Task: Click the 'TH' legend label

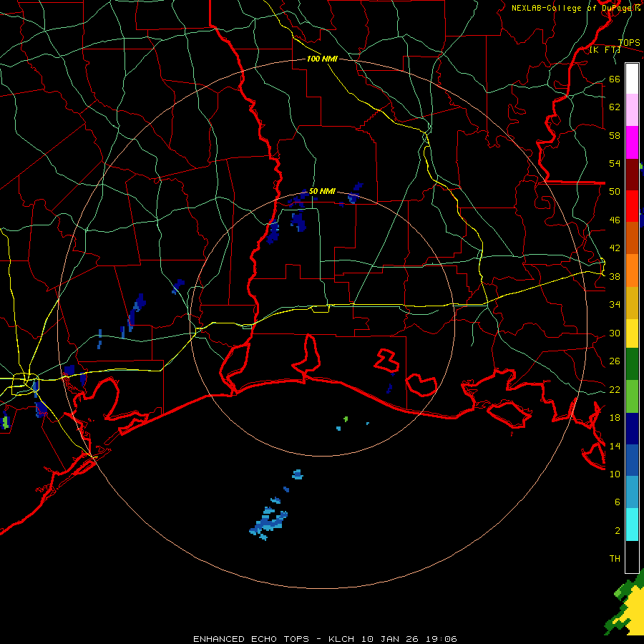Action: 615,559
